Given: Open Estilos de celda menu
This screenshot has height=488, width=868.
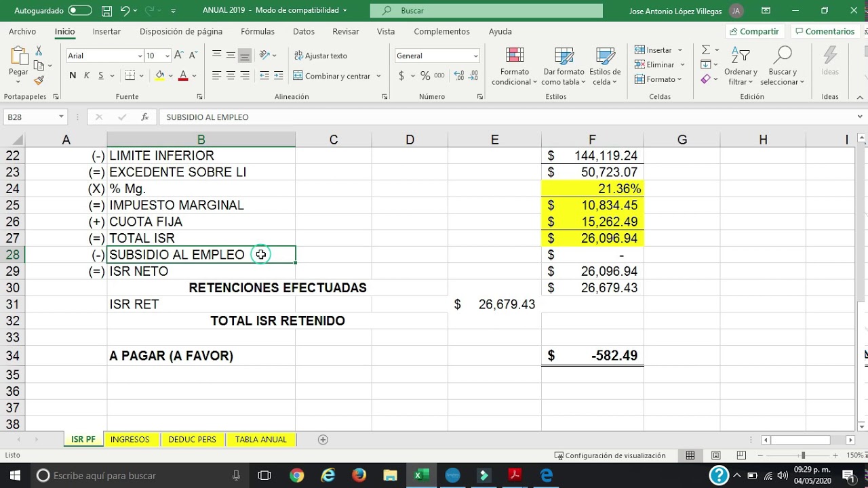Looking at the screenshot, I should pos(605,66).
